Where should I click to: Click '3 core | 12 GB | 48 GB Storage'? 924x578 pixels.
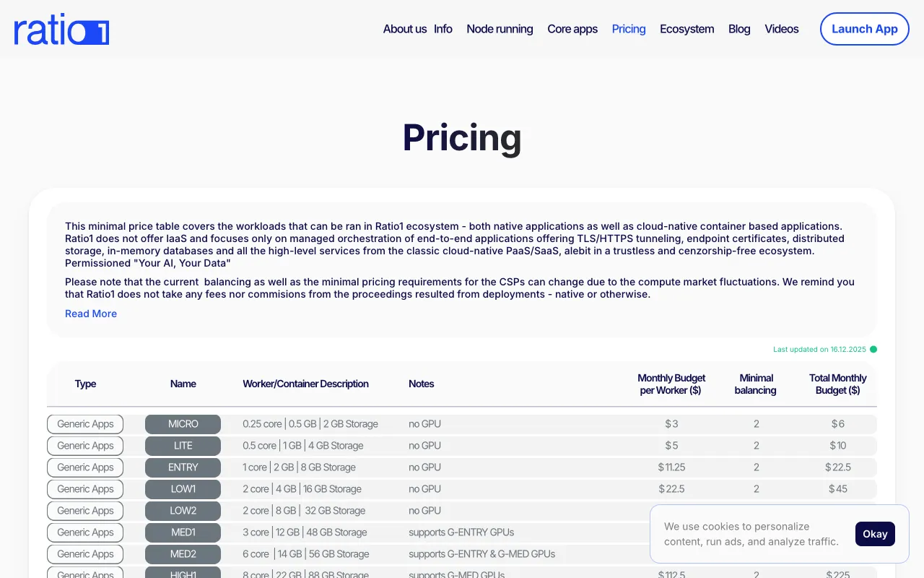[305, 532]
